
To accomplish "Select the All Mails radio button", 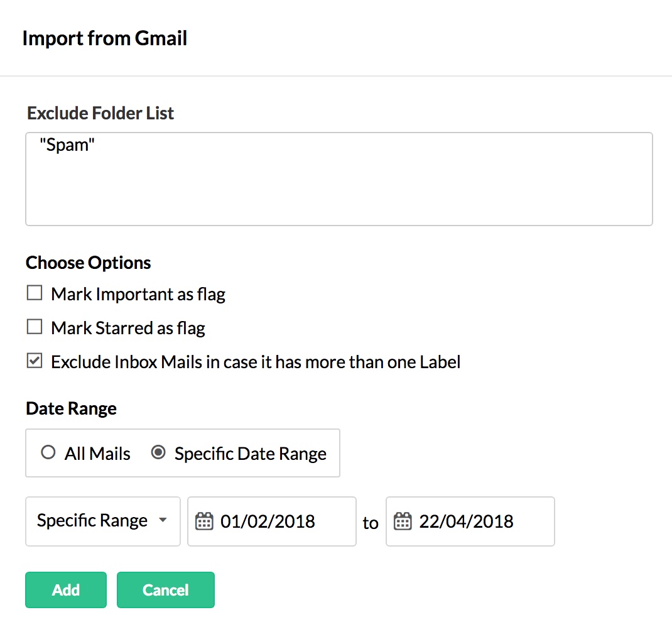I will click(x=48, y=453).
